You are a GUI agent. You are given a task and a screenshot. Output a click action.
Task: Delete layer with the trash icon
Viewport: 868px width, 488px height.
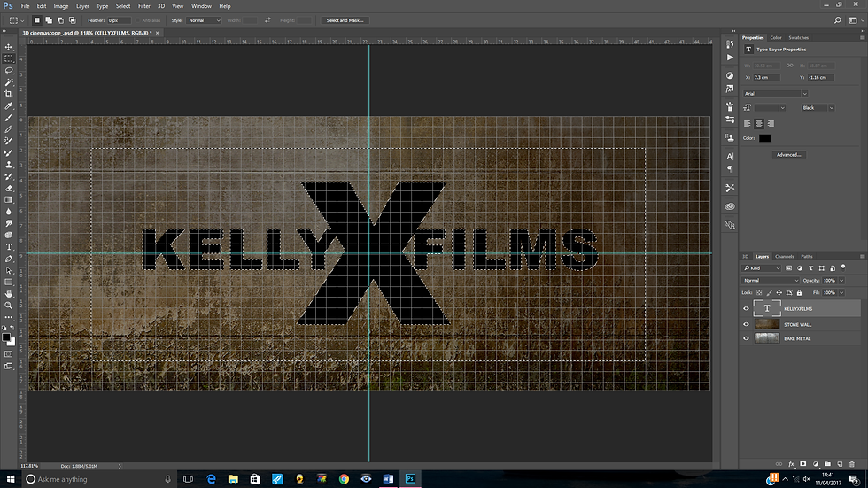pyautogui.click(x=852, y=464)
